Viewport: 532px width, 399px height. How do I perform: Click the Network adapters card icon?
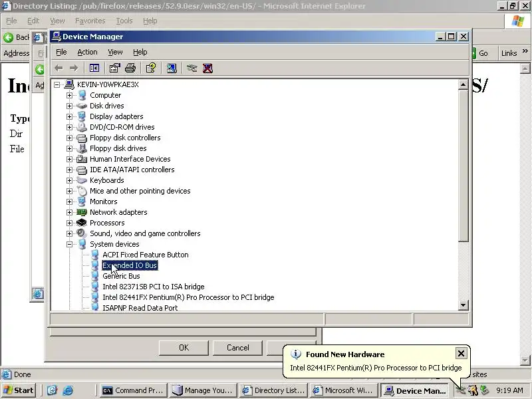point(81,212)
